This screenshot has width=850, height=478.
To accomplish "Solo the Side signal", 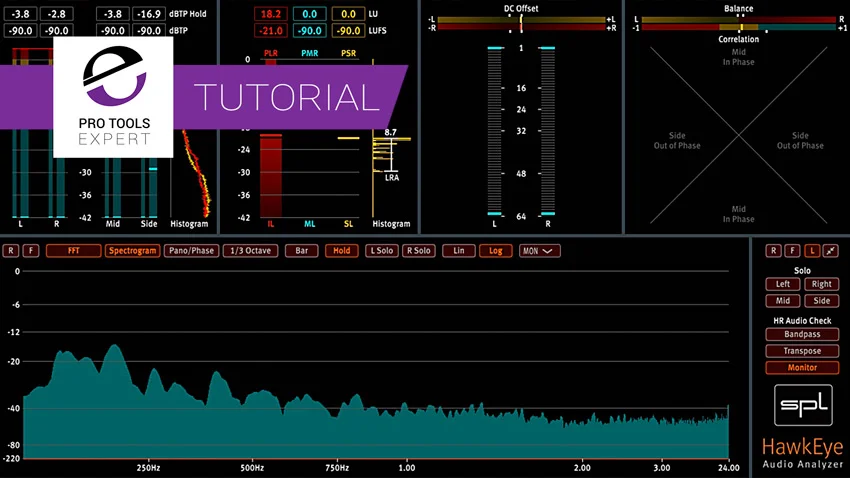I will pyautogui.click(x=821, y=301).
